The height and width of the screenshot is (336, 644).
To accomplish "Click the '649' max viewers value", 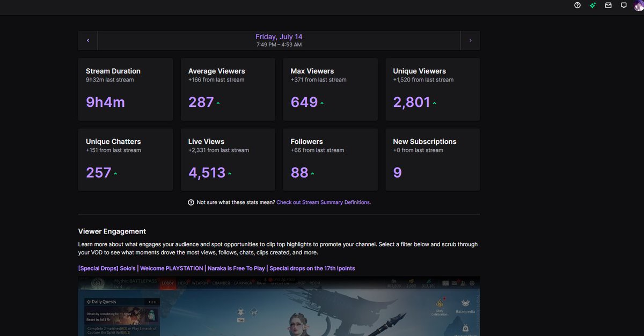I will [x=304, y=102].
